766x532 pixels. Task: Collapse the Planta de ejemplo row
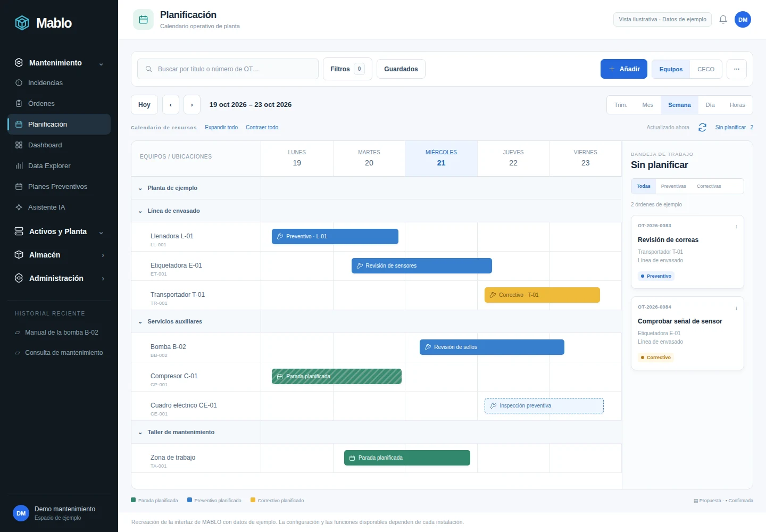click(x=140, y=188)
